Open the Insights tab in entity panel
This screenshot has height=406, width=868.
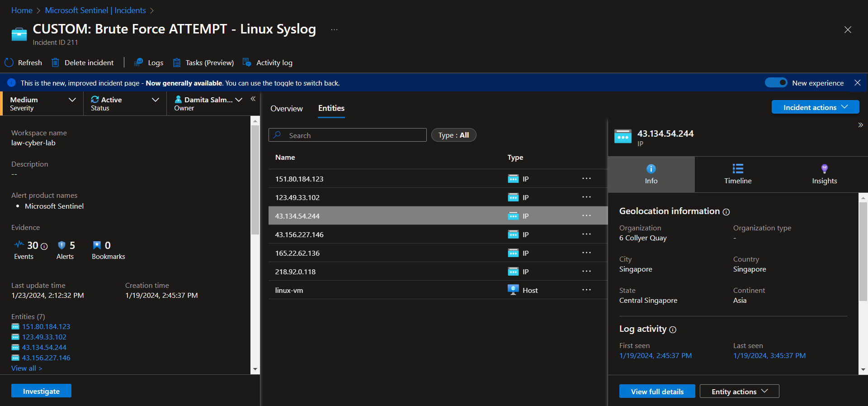tap(824, 174)
